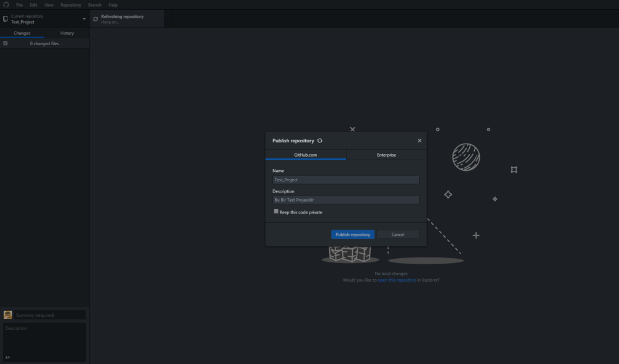Click the blue Changes tab progress underline
The width and height of the screenshot is (619, 364).
click(22, 38)
